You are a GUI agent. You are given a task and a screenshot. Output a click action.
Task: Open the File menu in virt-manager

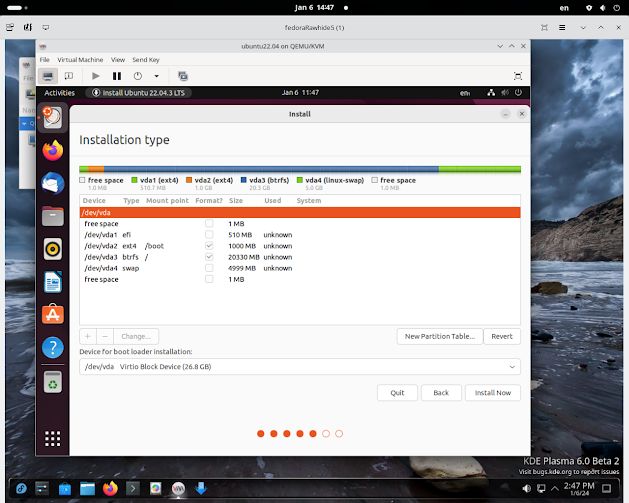pyautogui.click(x=45, y=60)
